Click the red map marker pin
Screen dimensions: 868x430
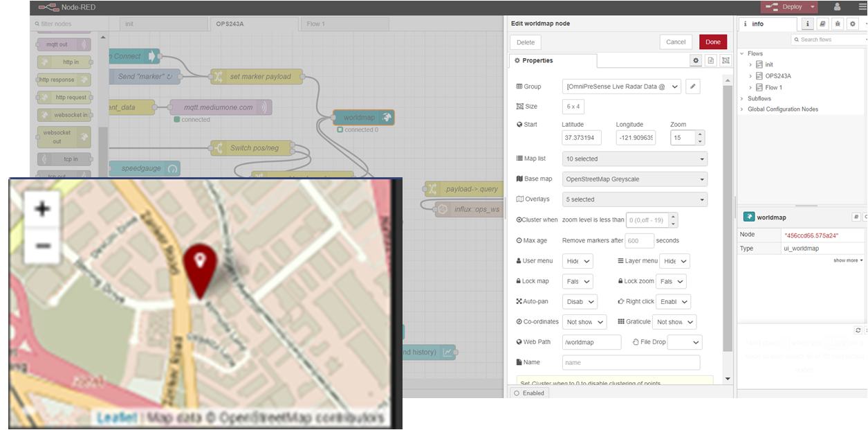tap(200, 271)
